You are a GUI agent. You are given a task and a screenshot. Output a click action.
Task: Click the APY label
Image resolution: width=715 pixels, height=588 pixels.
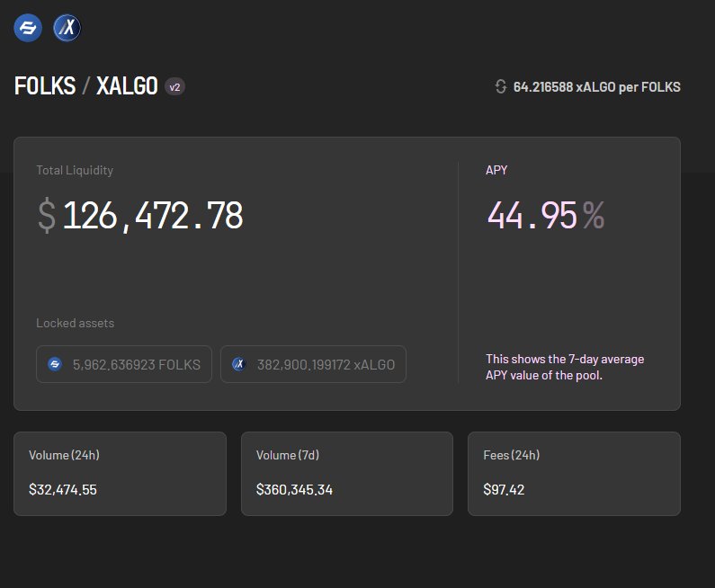click(496, 170)
